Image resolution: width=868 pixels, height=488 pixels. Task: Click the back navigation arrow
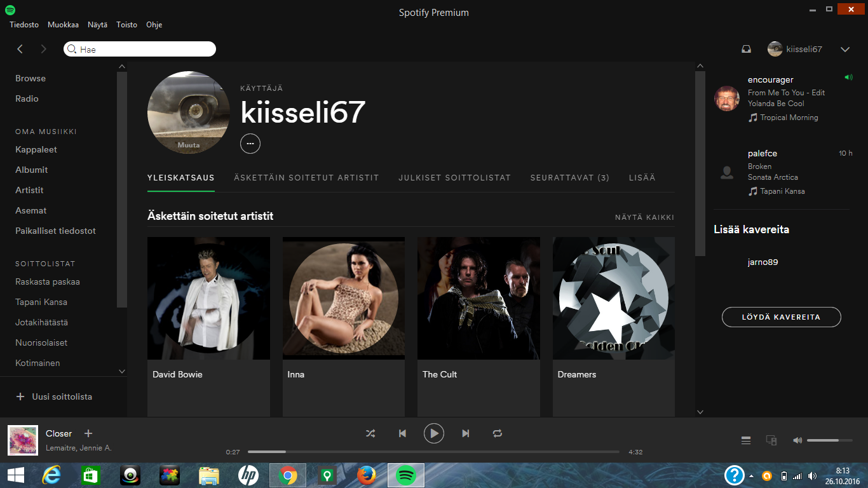20,48
